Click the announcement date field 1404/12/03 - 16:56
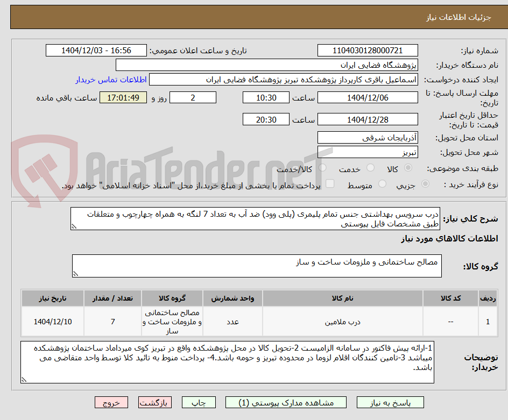Viewport: 508px width, 420px height. tap(96, 51)
